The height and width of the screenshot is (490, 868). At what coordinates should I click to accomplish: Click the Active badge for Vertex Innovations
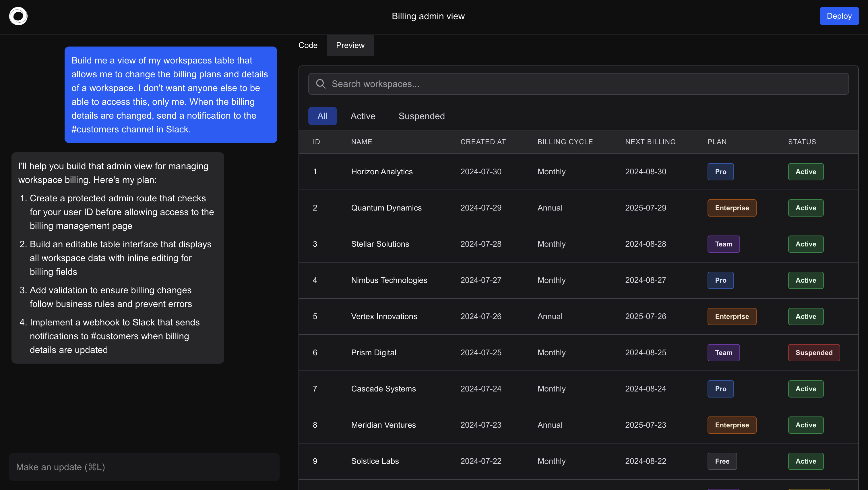coord(805,316)
